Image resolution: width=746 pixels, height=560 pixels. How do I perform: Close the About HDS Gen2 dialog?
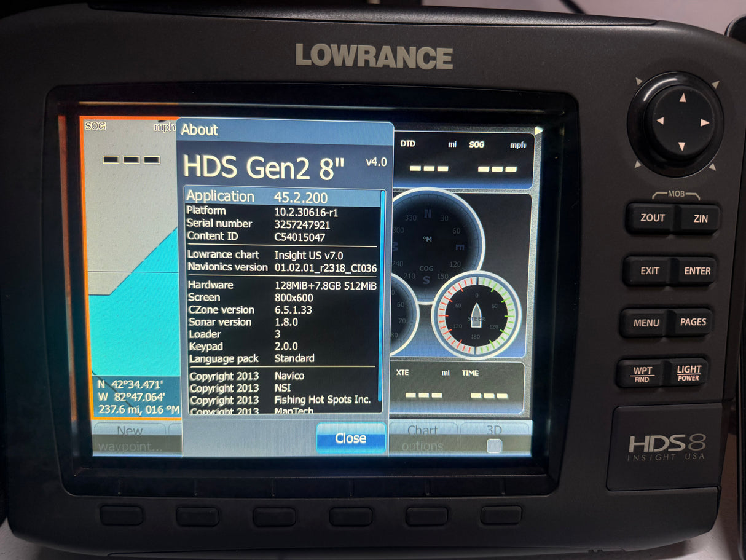(x=351, y=438)
